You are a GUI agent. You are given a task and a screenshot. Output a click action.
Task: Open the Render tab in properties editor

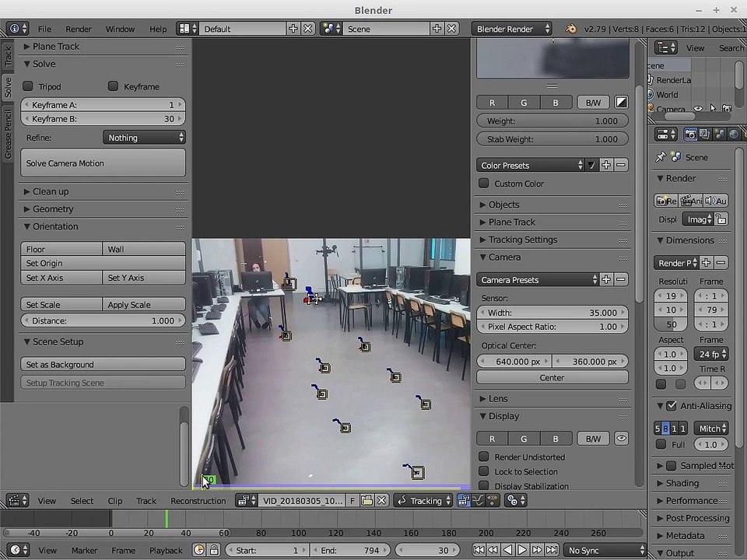pos(690,135)
